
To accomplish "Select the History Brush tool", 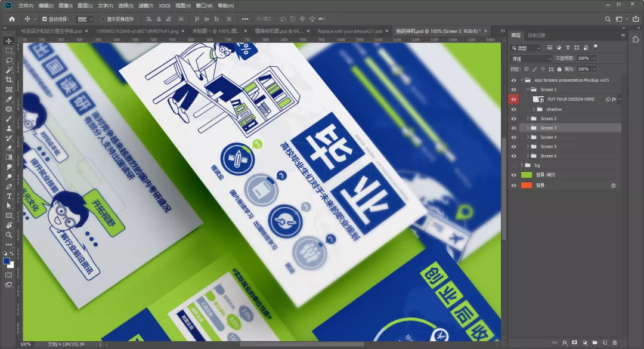I will pos(8,138).
